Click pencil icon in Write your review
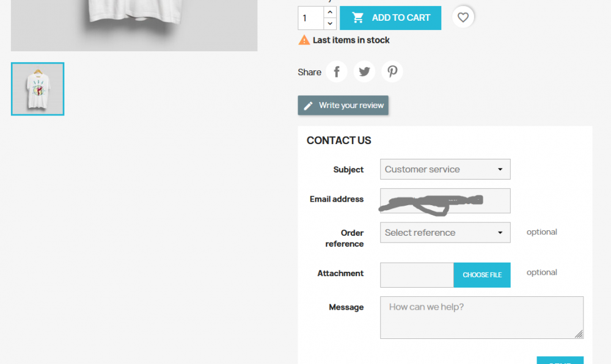 pyautogui.click(x=308, y=106)
